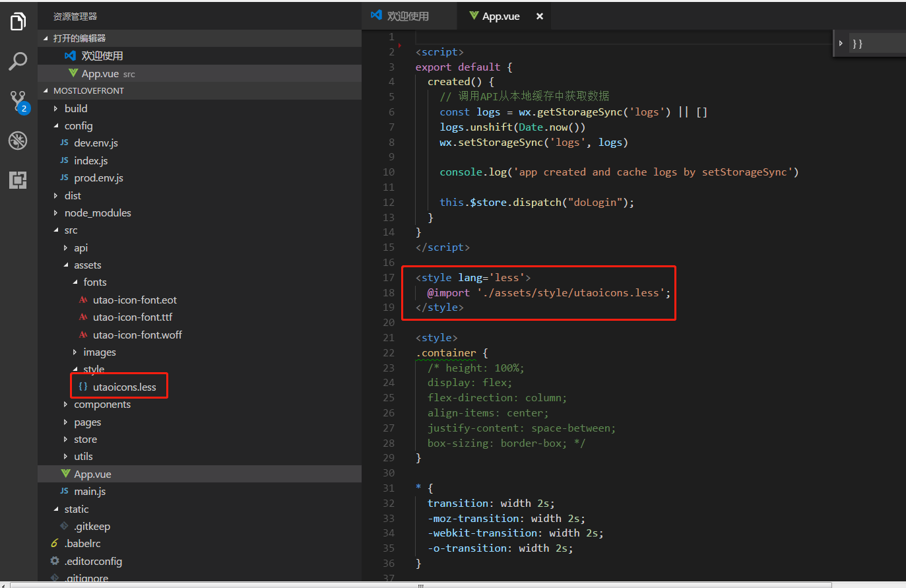Open the Search view in activity bar

pyautogui.click(x=18, y=61)
